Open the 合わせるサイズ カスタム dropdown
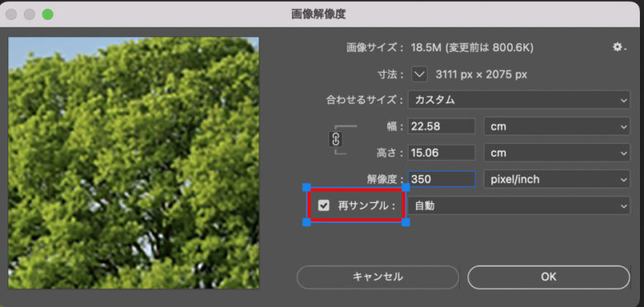 (x=519, y=100)
